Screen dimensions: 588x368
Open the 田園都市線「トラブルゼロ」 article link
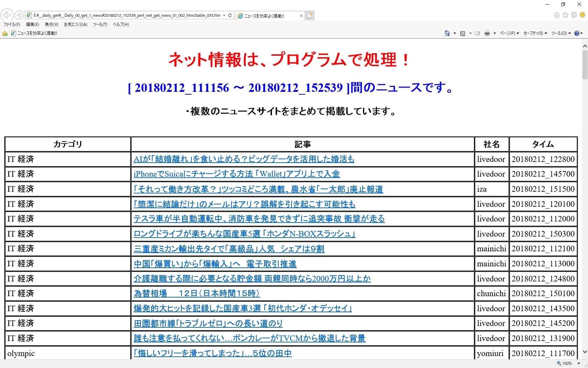tap(208, 323)
